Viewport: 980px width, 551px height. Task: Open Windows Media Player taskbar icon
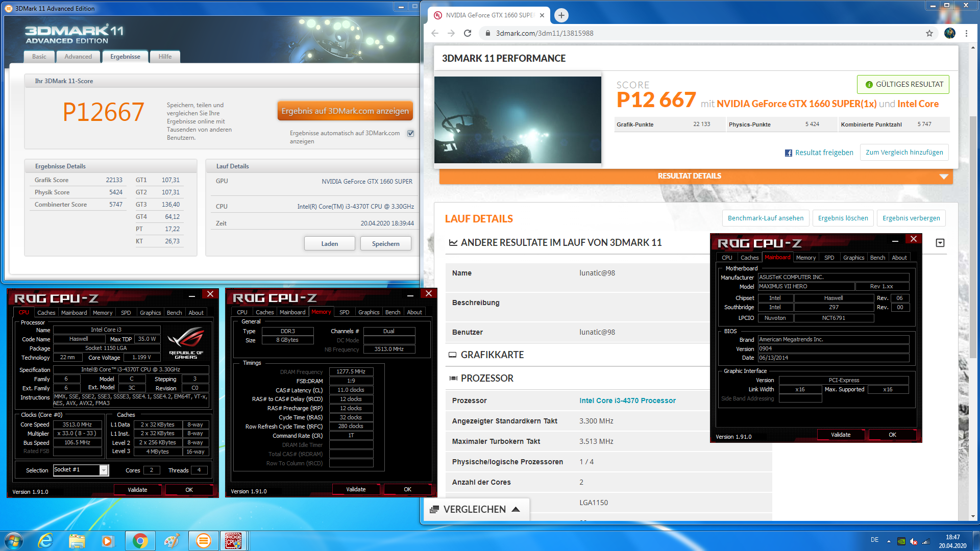[108, 541]
